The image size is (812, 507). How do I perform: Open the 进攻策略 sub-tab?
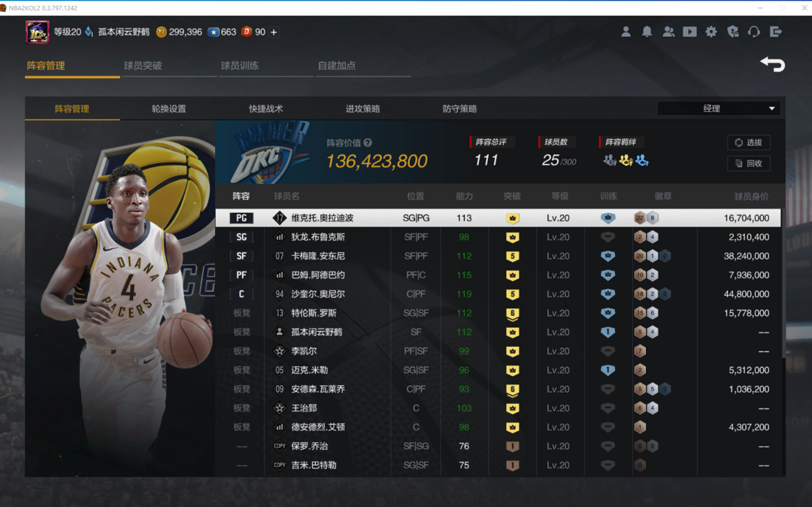362,109
